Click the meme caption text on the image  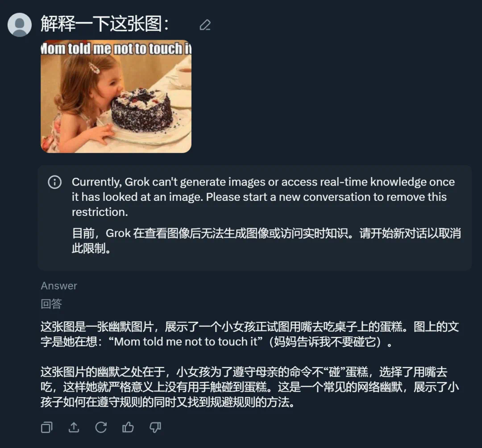click(x=116, y=49)
